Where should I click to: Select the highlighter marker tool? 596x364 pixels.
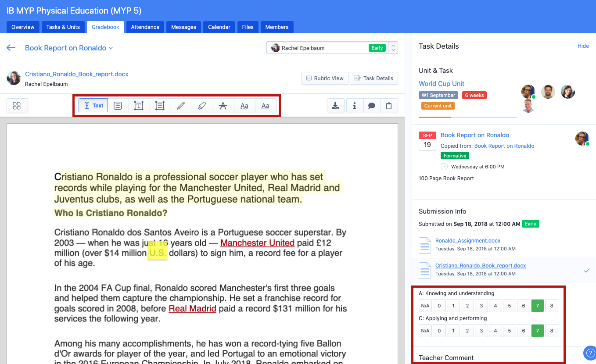tap(202, 106)
